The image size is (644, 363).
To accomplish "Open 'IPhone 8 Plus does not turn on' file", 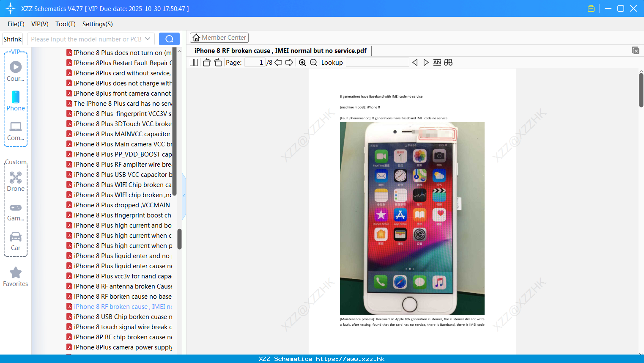I will [119, 53].
